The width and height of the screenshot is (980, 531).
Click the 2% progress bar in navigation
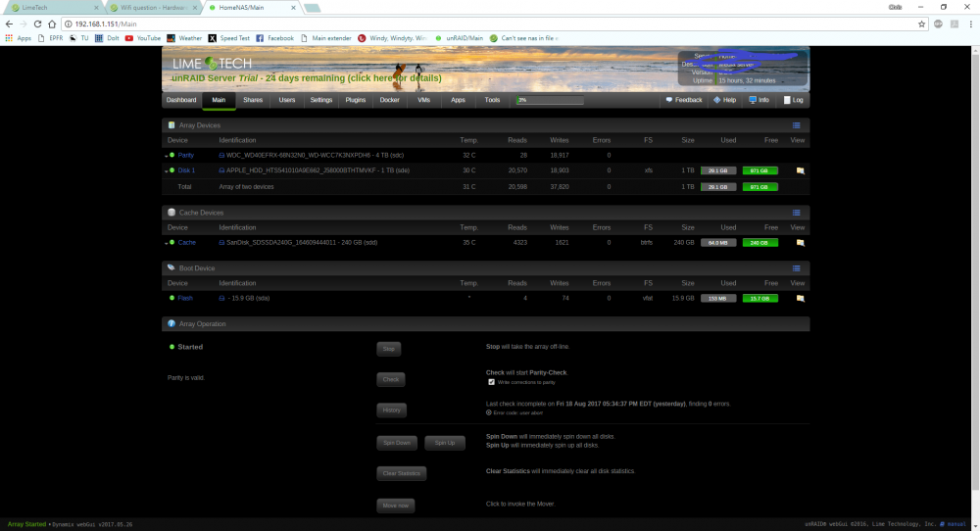[x=550, y=100]
